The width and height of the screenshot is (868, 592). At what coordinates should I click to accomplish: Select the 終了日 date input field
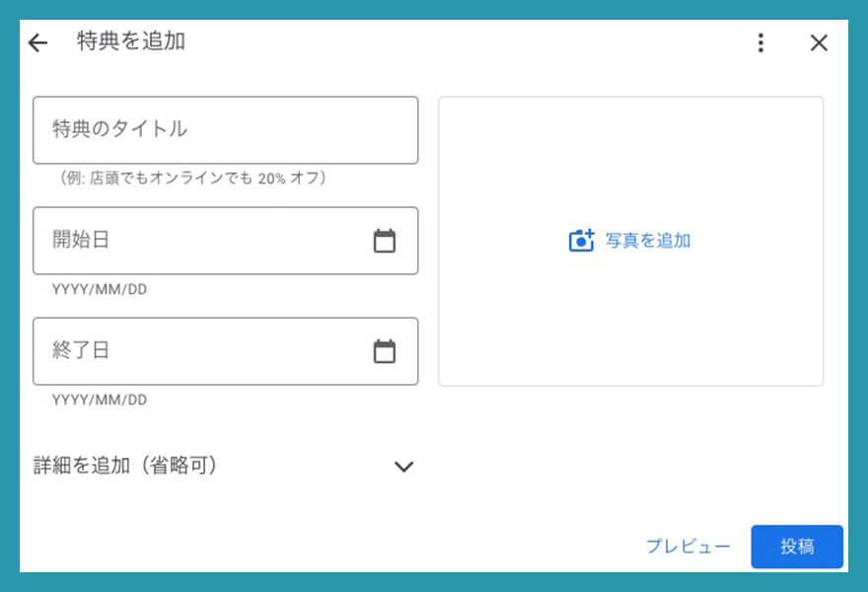pyautogui.click(x=197, y=351)
